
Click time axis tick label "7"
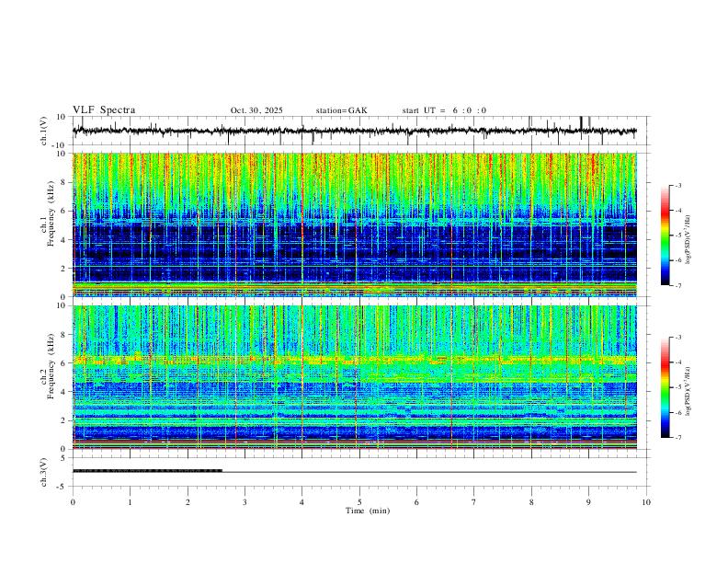tap(474, 502)
